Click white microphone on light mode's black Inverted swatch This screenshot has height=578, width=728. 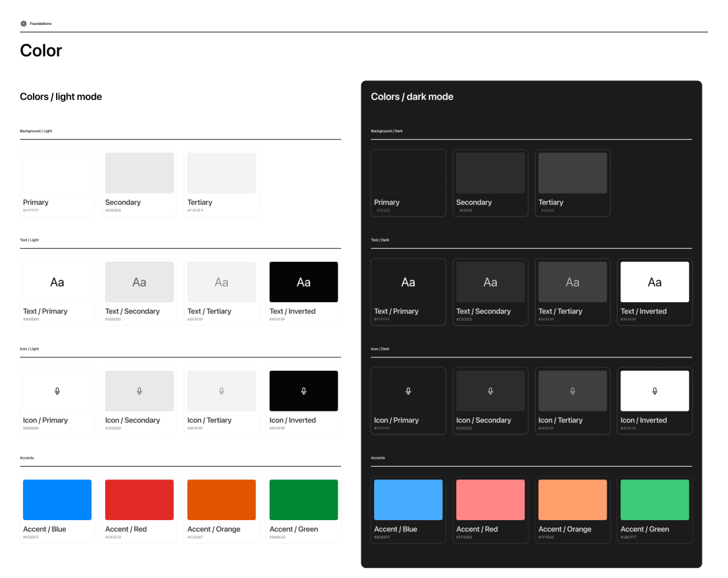click(x=304, y=391)
